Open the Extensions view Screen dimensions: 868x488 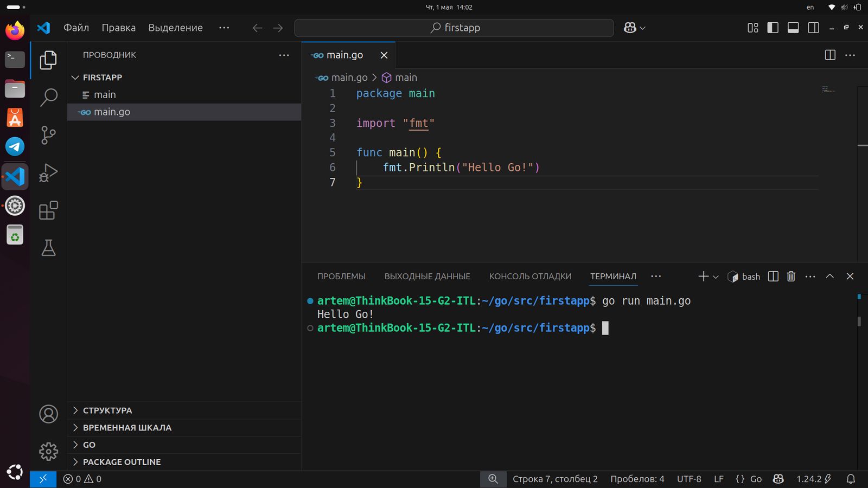click(x=48, y=210)
